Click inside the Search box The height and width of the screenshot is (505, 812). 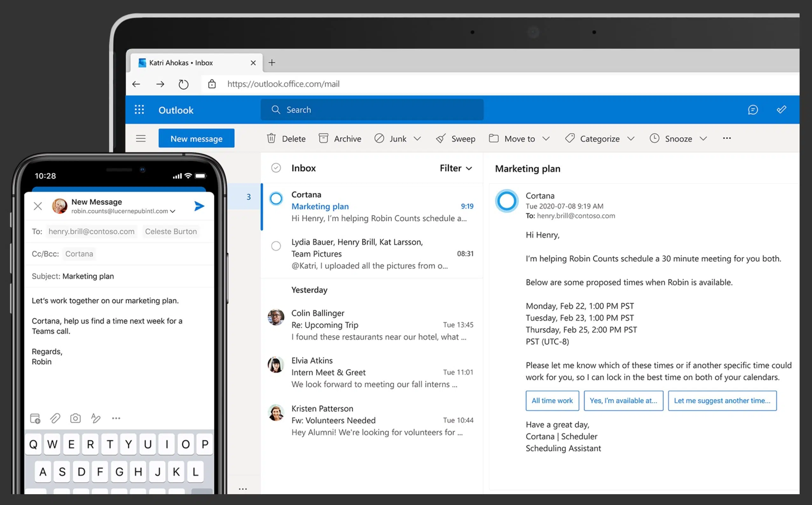[372, 109]
